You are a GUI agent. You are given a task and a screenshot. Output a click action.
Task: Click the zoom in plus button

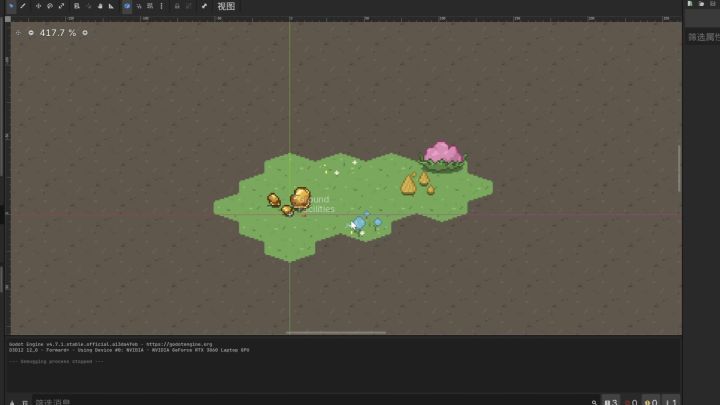point(85,33)
